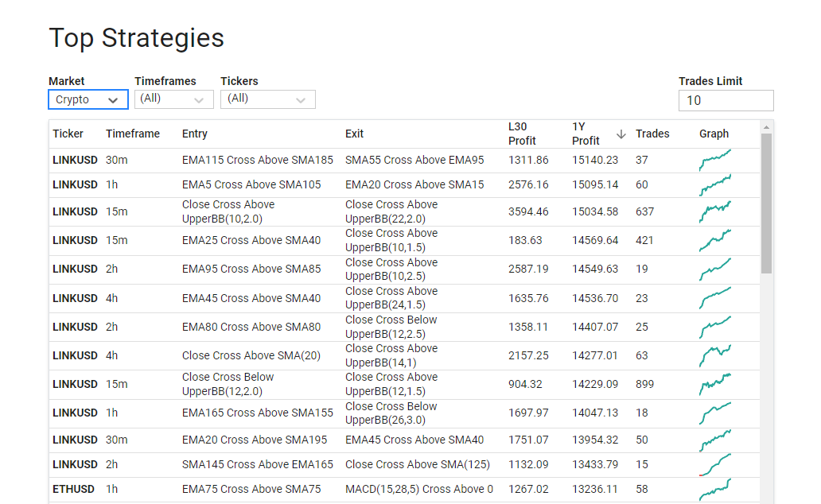Image resolution: width=821 pixels, height=504 pixels.
Task: Click the Timeframe column header
Action: pyautogui.click(x=133, y=134)
